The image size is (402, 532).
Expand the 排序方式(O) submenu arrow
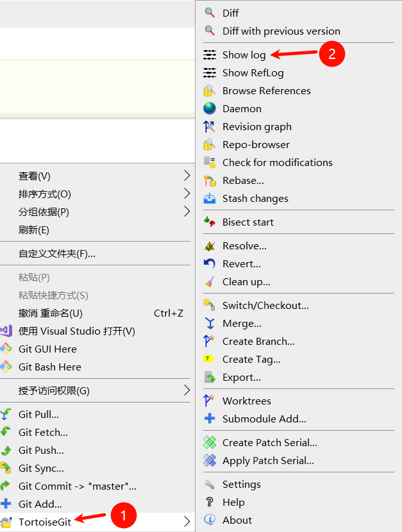(187, 194)
